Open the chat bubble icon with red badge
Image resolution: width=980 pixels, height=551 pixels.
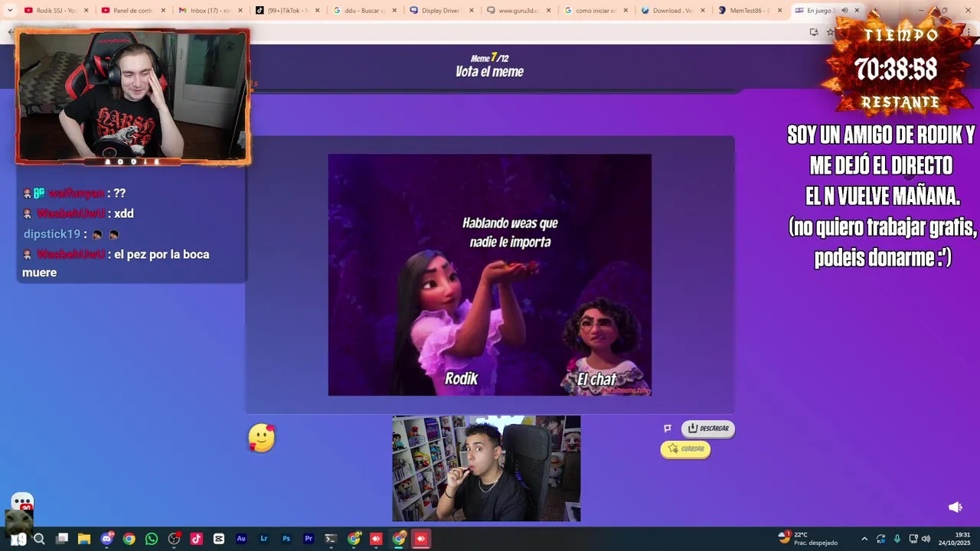click(x=22, y=502)
